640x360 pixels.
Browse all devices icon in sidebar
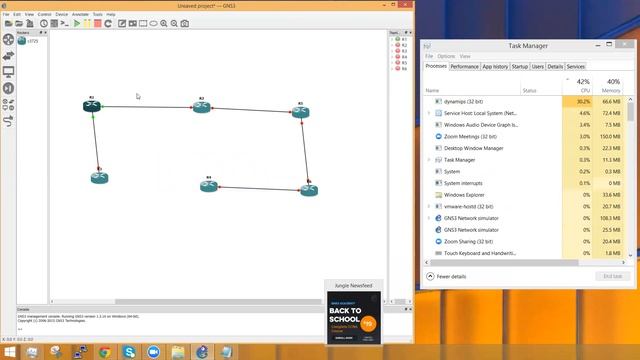[x=9, y=104]
